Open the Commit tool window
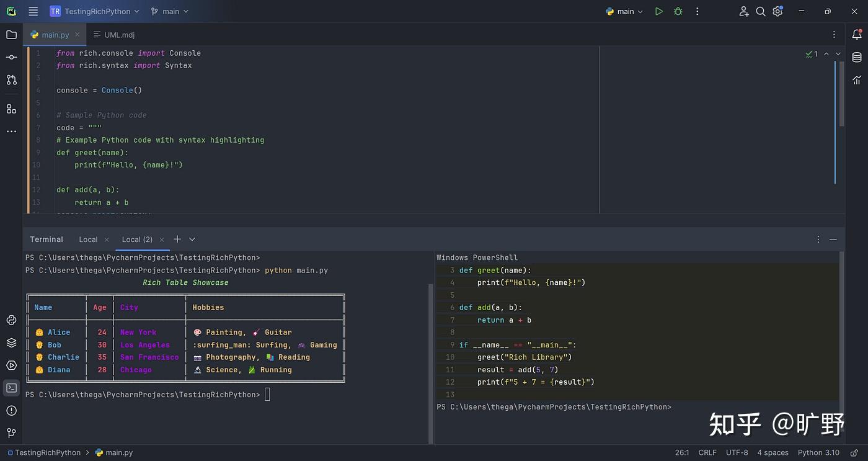Image resolution: width=868 pixels, height=461 pixels. tap(11, 57)
